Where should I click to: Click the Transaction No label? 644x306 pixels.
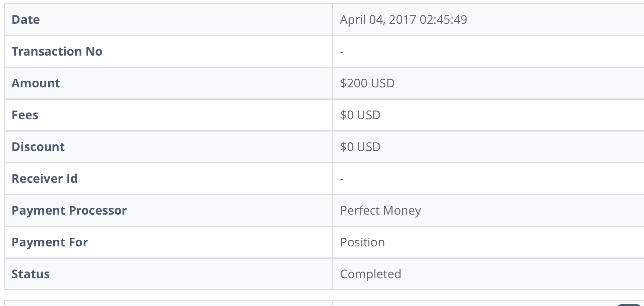[x=57, y=52]
